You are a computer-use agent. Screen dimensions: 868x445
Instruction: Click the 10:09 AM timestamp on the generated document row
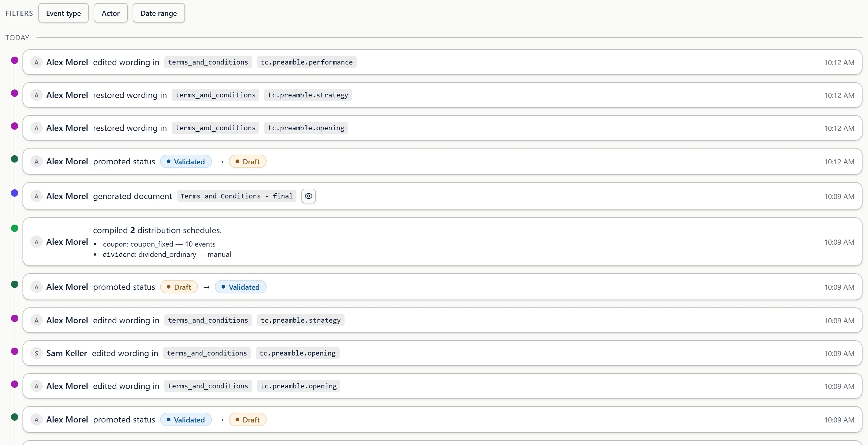[839, 196]
